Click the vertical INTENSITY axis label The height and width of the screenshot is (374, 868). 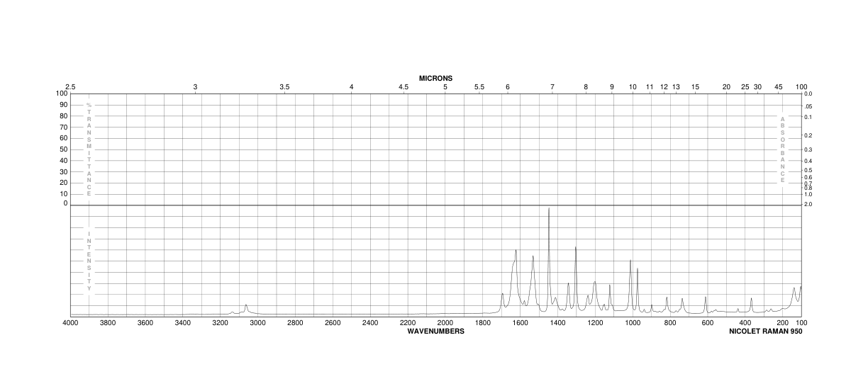tap(89, 261)
